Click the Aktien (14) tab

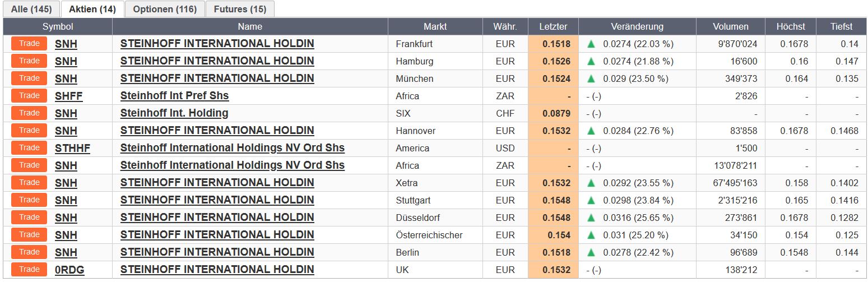pos(92,9)
